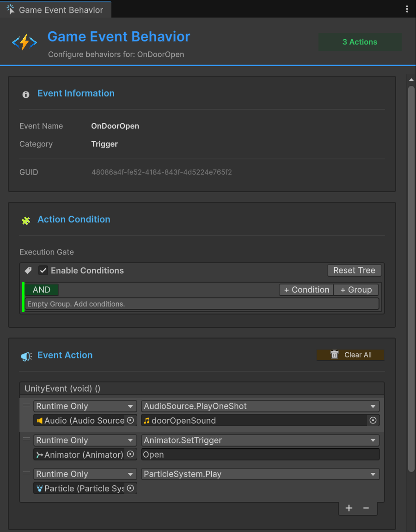The height and width of the screenshot is (532, 416).
Task: Click the info icon beside Event Information
Action: [25, 94]
